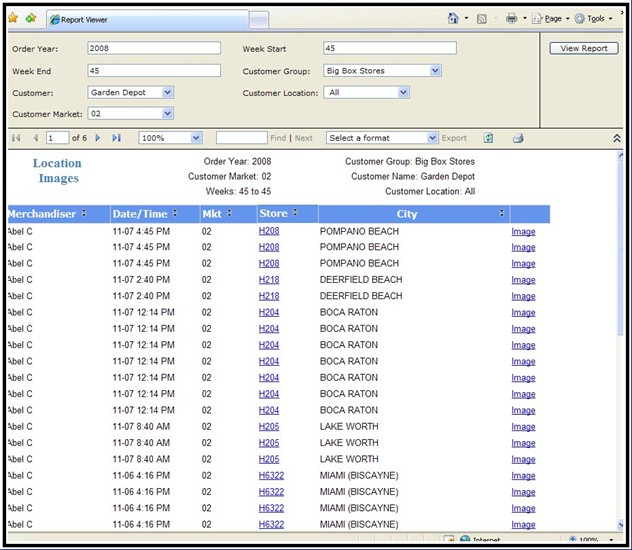This screenshot has width=632, height=550.
Task: Toggle sort on City column
Action: [502, 214]
